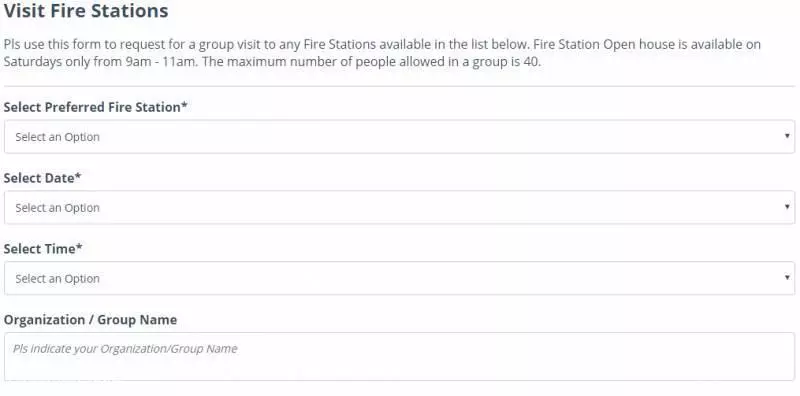Click the "Select Time*" field label
This screenshot has height=396, width=800.
(43, 249)
